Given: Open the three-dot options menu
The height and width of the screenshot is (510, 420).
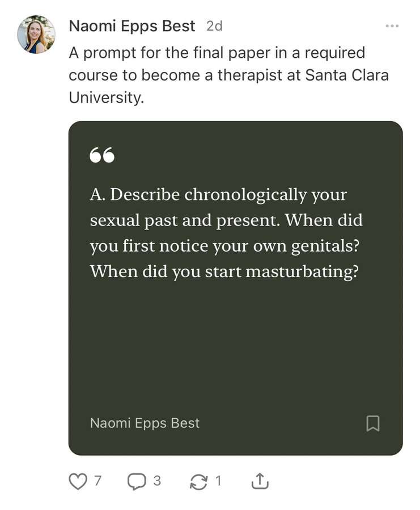Looking at the screenshot, I should tap(392, 26).
